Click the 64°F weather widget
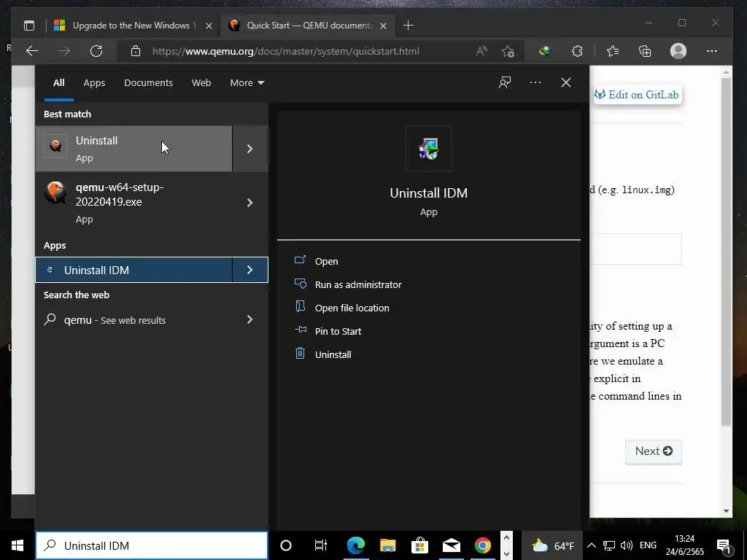Screen dimensions: 747x560 click(x=553, y=545)
